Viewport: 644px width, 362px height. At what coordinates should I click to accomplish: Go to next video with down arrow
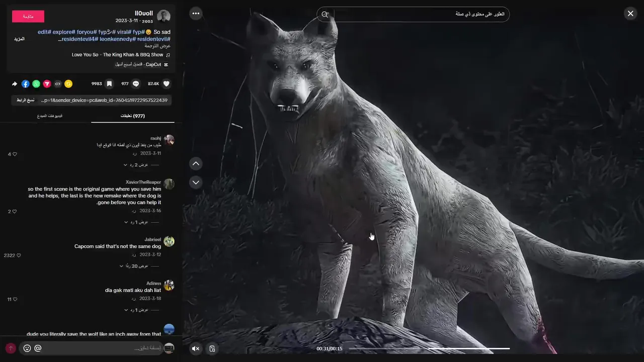(196, 182)
